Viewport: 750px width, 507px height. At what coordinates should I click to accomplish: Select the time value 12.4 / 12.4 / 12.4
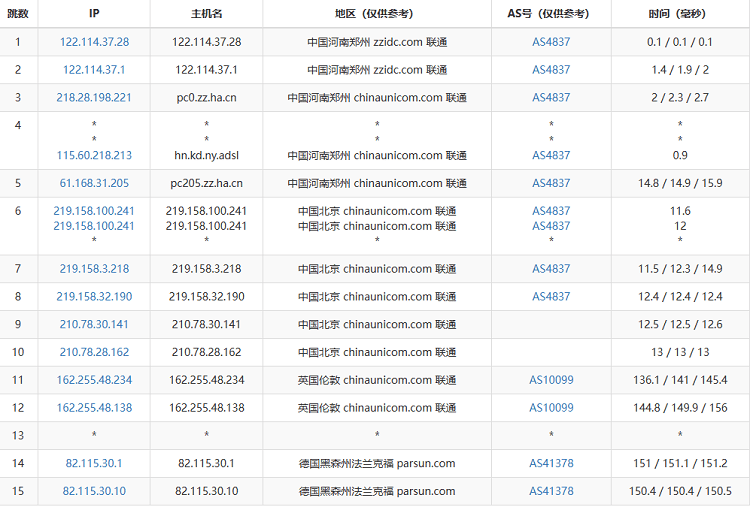tap(680, 297)
